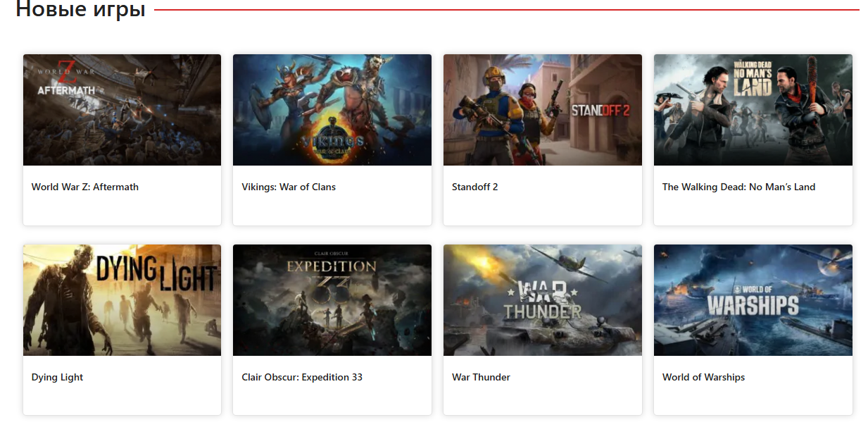Screen dimensions: 868x427
Task: Select the War Thunder tank thumbnail
Action: pyautogui.click(x=543, y=300)
